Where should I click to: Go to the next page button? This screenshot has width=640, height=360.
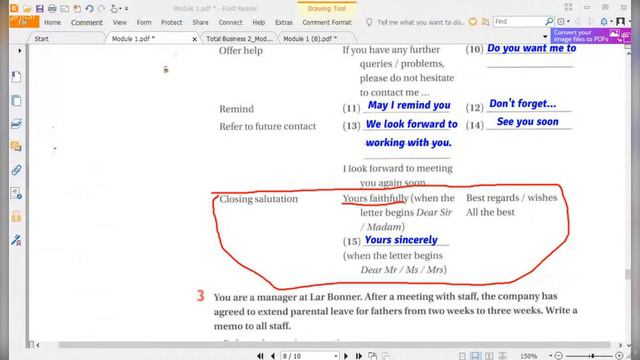(346, 356)
